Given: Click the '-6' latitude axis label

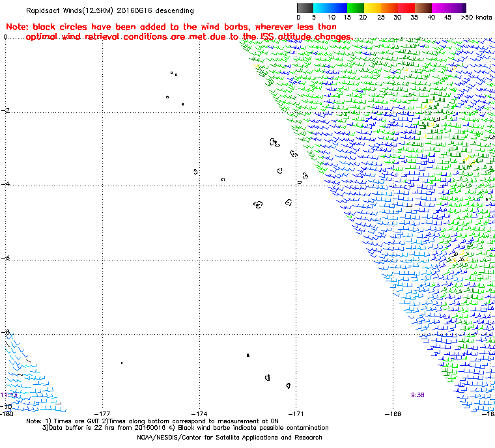Looking at the screenshot, I should 5,258.
